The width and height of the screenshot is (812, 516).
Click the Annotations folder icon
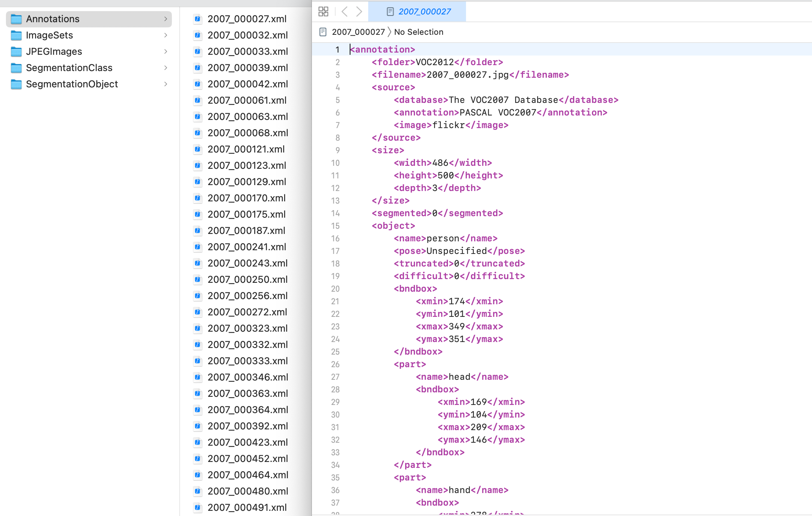(x=16, y=19)
